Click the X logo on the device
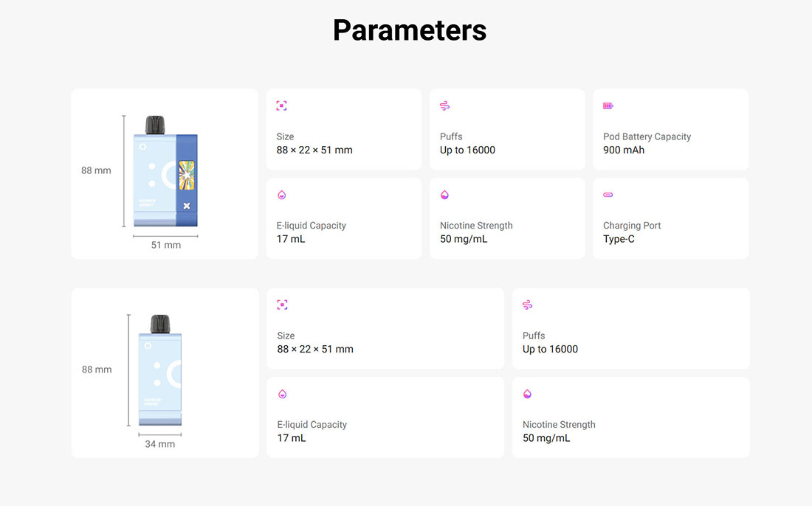The height and width of the screenshot is (506, 812). tap(186, 206)
